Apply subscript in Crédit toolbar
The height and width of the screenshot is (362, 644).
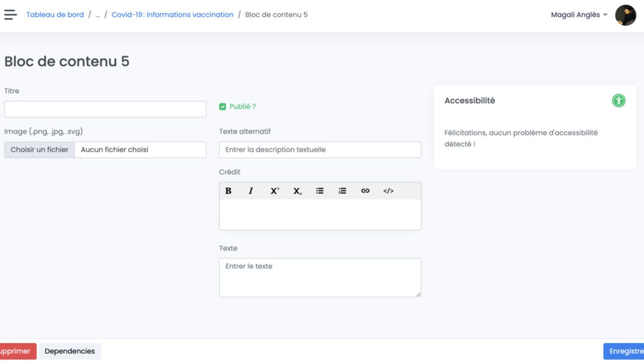[x=297, y=191]
